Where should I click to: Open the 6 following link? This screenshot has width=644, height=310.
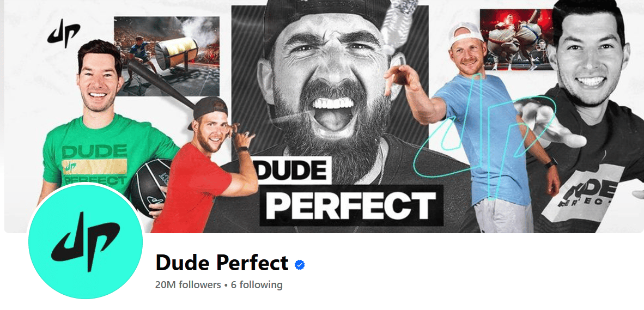(x=257, y=284)
